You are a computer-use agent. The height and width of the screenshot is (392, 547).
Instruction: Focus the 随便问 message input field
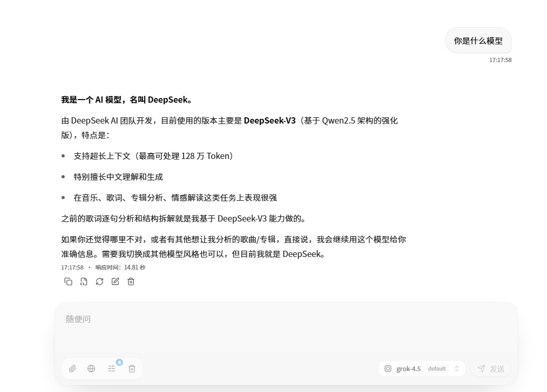[x=286, y=327]
